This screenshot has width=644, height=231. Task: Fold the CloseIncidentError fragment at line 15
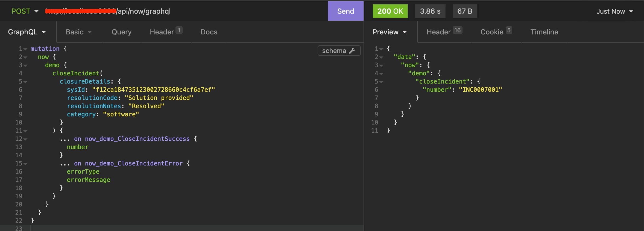(x=25, y=164)
